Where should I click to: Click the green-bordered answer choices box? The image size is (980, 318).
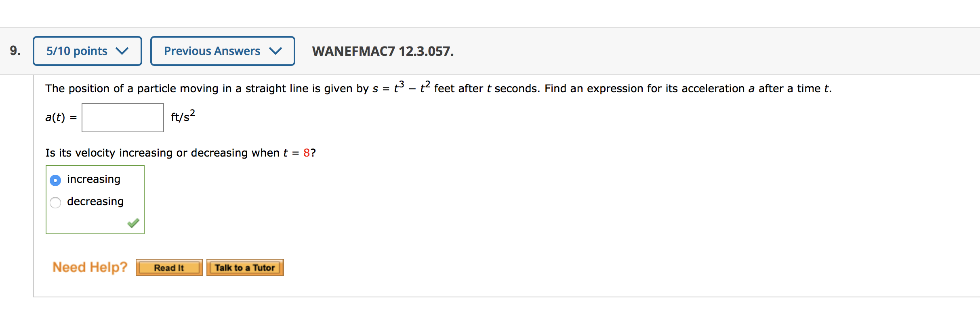(x=95, y=199)
